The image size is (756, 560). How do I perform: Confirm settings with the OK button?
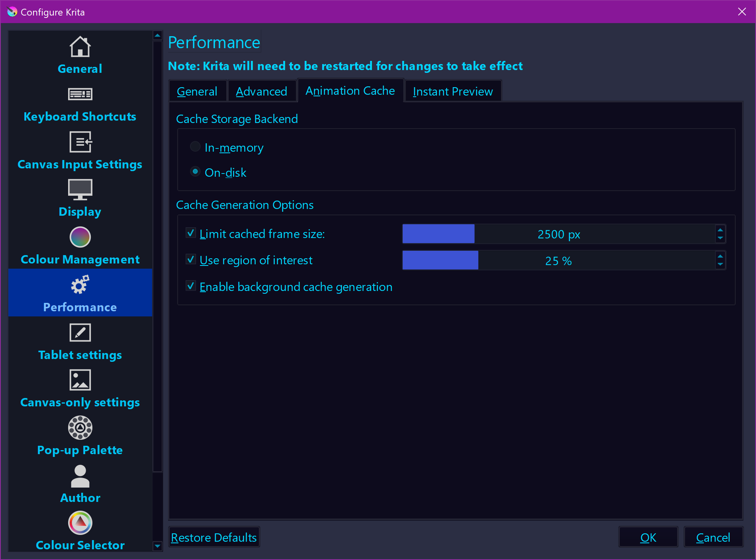(648, 537)
